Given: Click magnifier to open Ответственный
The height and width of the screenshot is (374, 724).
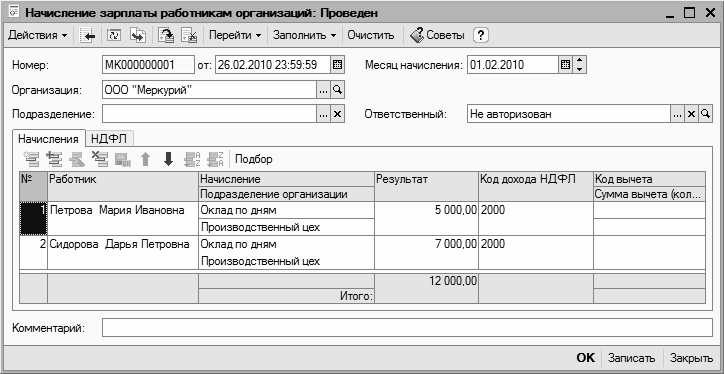Looking at the screenshot, I should (705, 114).
